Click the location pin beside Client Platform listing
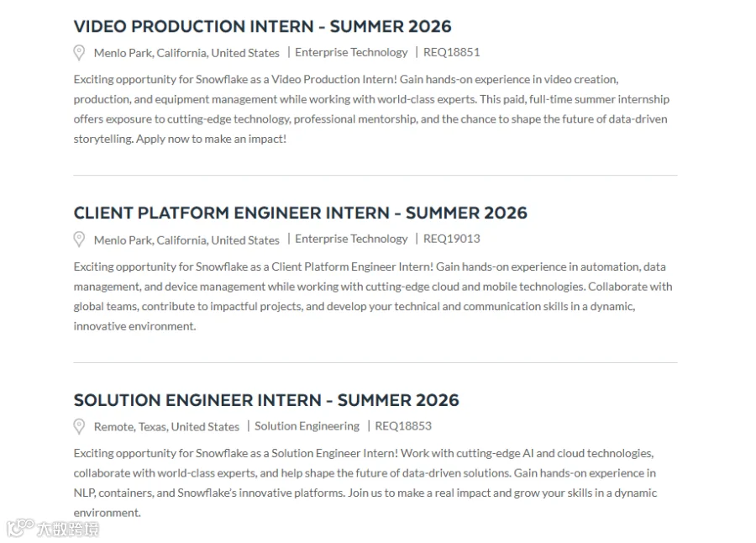Screen dimensions: 756x543 tap(79, 240)
